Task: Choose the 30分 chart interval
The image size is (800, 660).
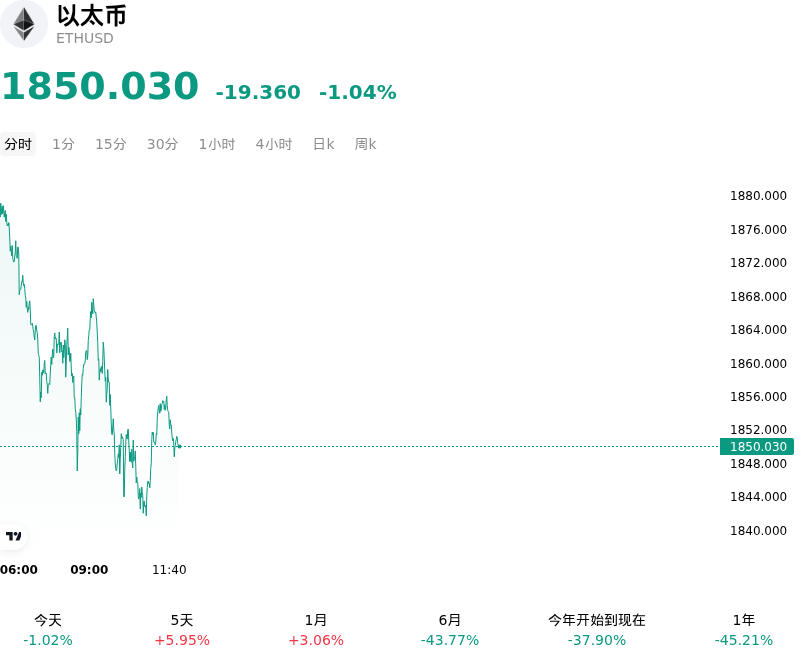Action: point(162,144)
